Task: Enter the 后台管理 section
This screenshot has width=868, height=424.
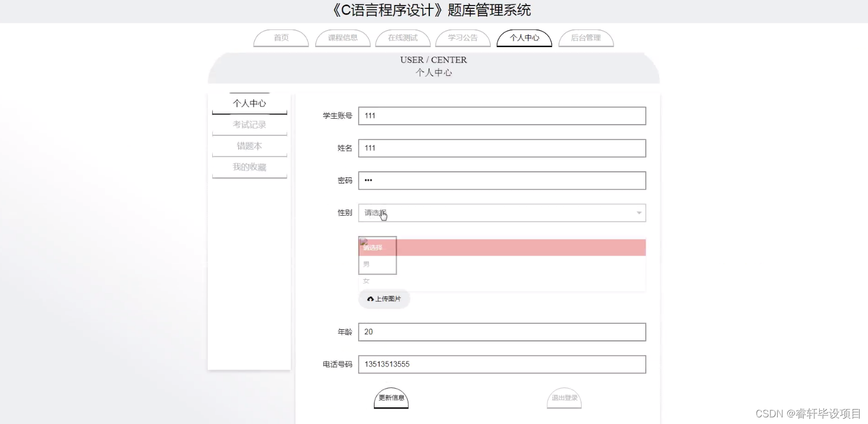Action: click(x=585, y=38)
